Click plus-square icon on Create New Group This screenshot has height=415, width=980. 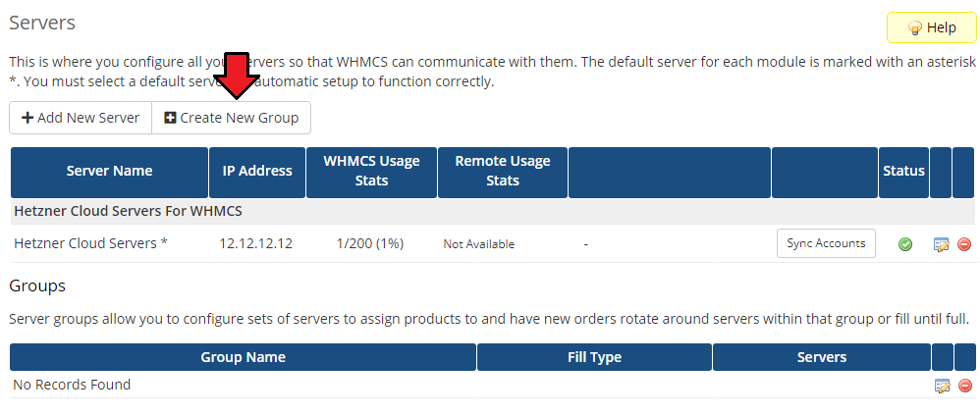click(170, 118)
